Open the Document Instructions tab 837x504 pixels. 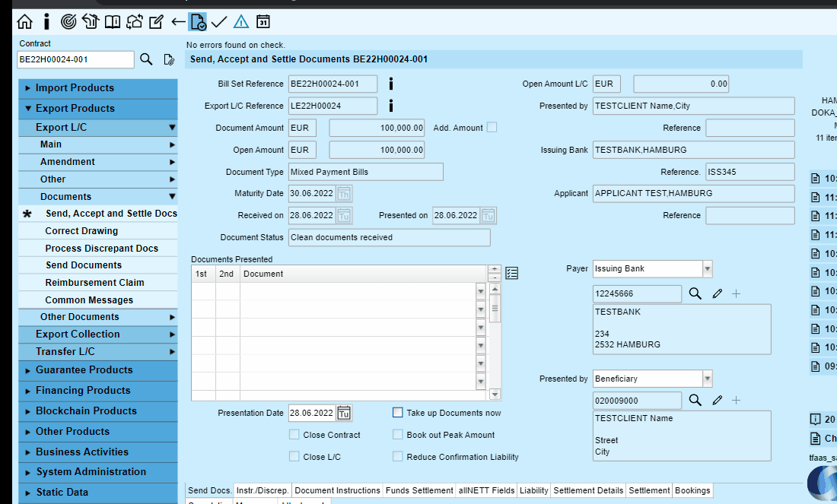tap(337, 490)
